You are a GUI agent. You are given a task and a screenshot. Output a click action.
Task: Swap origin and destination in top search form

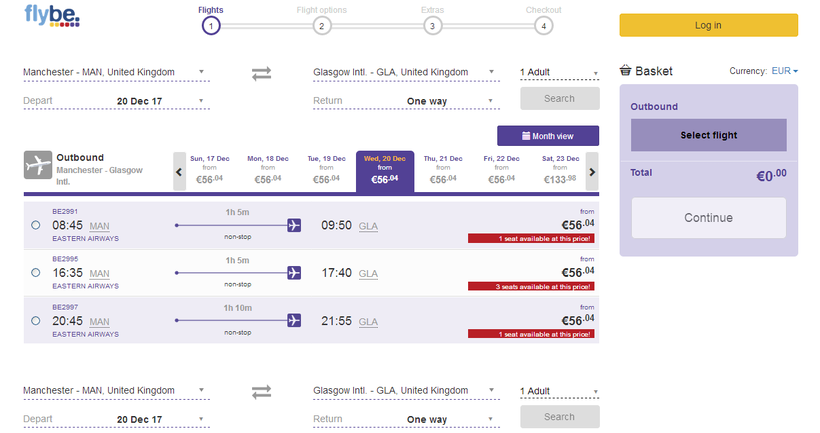[x=261, y=73]
